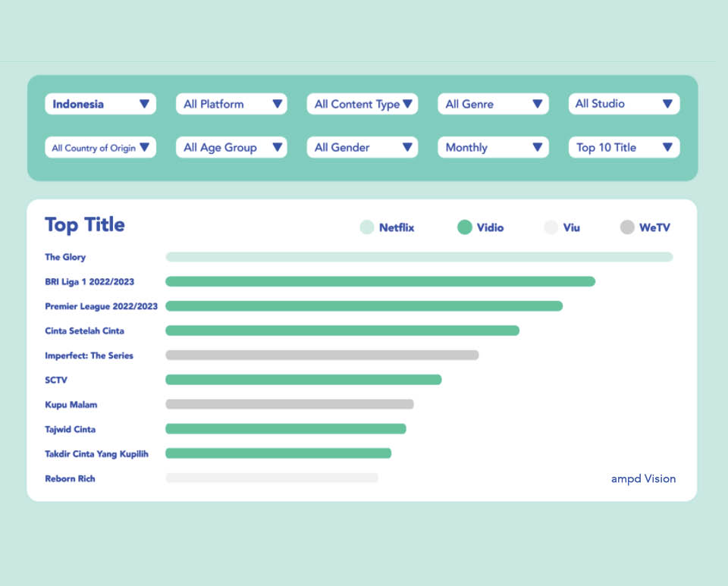The height and width of the screenshot is (586, 728).
Task: Click the Cinta Setelah Cinta bar
Action: click(x=342, y=331)
